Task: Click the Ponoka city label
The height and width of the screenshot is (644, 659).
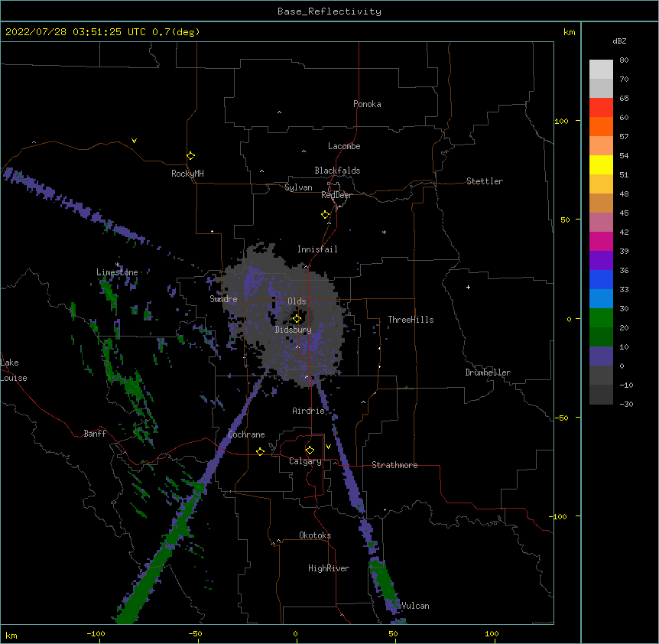Action: pyautogui.click(x=367, y=104)
